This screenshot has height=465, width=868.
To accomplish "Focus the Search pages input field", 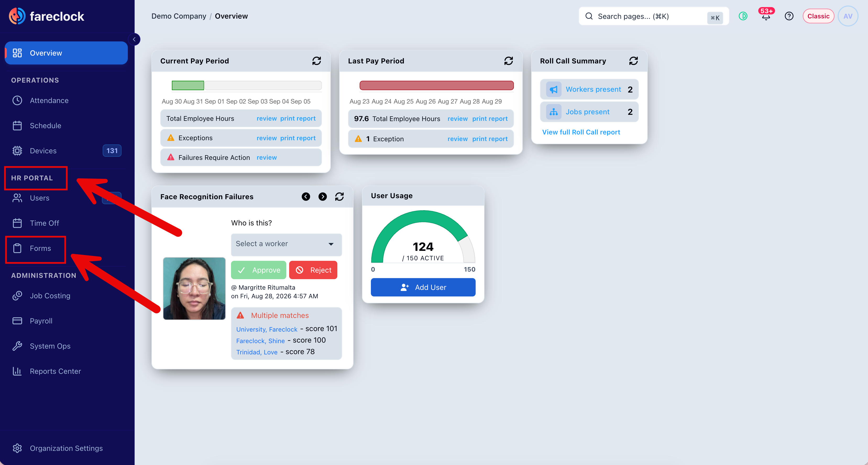I will click(x=654, y=16).
